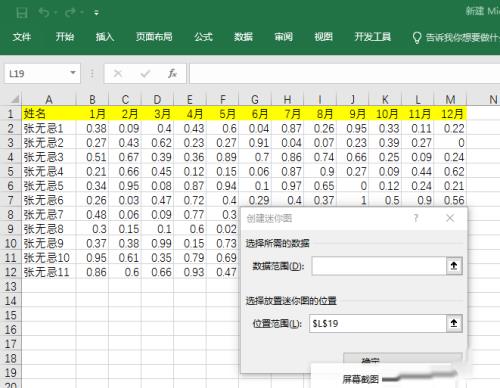Click the help question mark in 创建迷你图 dialog
The width and height of the screenshot is (500, 388).
pos(416,218)
